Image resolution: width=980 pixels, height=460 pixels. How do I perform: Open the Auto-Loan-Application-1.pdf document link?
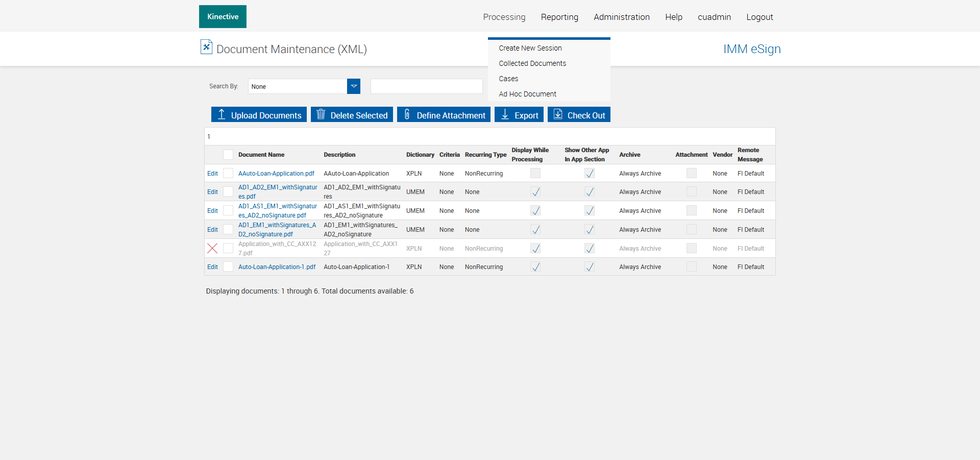click(x=277, y=267)
